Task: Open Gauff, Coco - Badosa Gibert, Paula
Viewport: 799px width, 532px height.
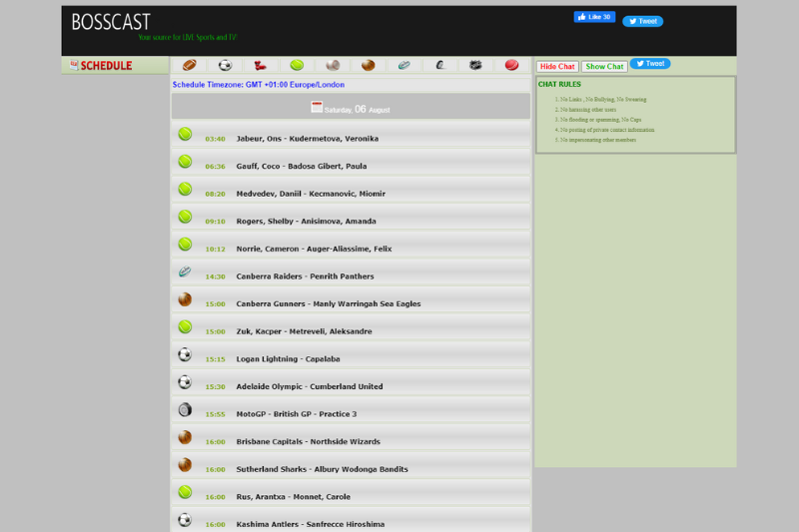Action: 302,166
